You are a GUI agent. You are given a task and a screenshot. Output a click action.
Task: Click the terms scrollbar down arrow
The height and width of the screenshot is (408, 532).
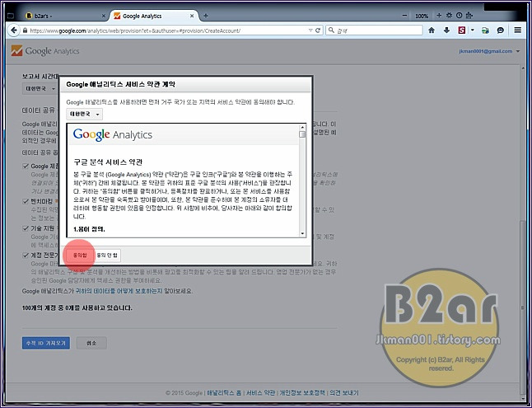click(x=302, y=233)
